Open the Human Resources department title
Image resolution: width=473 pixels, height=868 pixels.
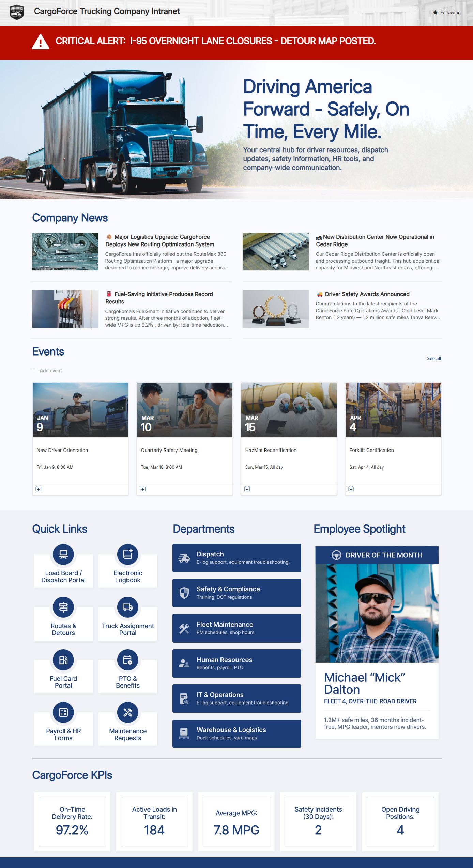tap(225, 660)
